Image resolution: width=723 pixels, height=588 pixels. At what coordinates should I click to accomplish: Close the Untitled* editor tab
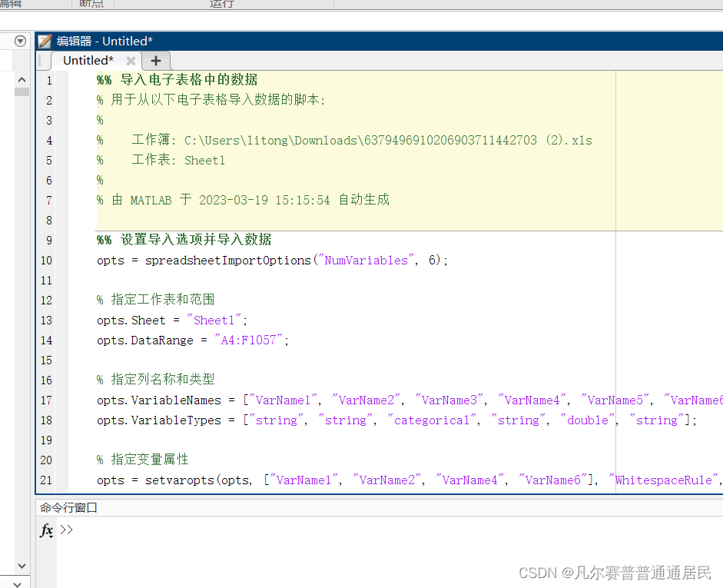click(131, 61)
